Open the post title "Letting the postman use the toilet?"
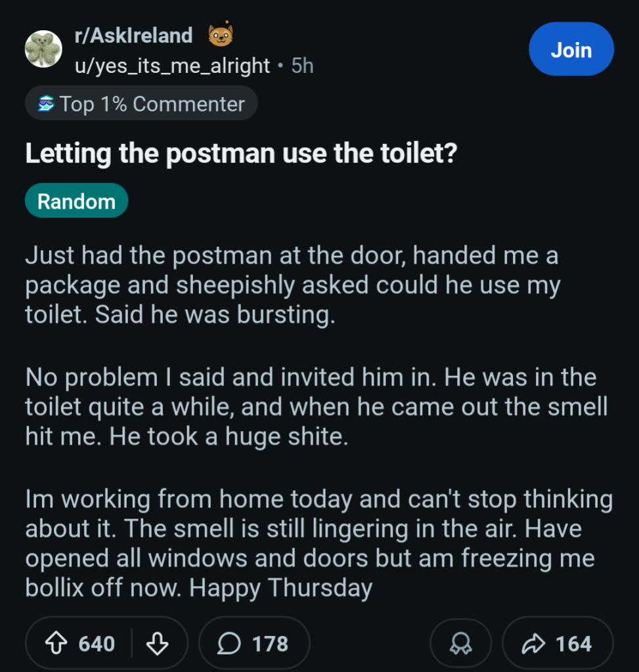The height and width of the screenshot is (672, 639). pyautogui.click(x=240, y=154)
